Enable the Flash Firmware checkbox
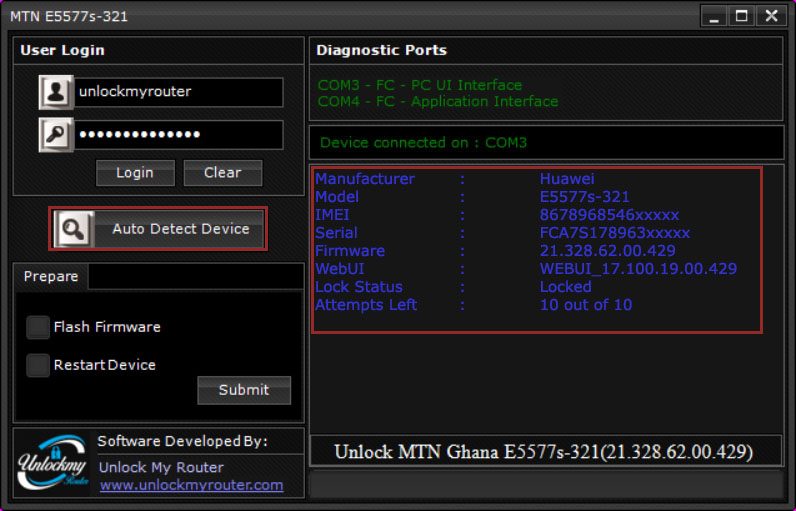Viewport: 796px width, 511px height. point(38,327)
